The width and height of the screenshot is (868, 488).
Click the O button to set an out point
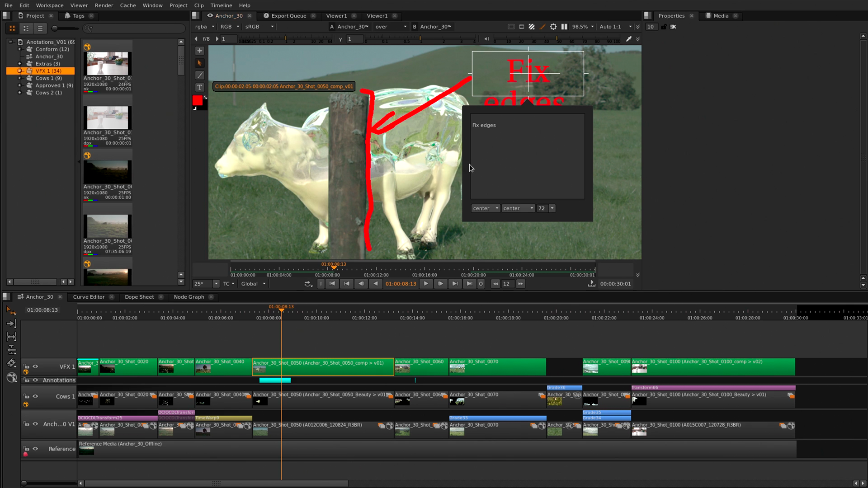481,284
